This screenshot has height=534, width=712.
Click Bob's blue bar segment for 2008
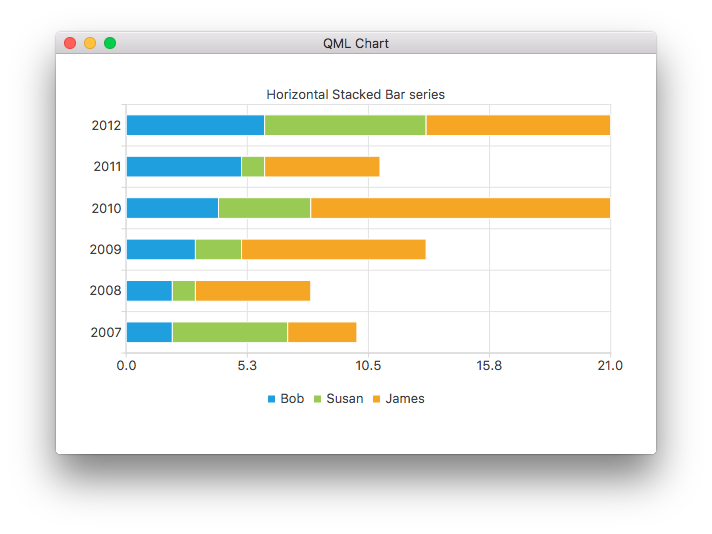pos(149,291)
